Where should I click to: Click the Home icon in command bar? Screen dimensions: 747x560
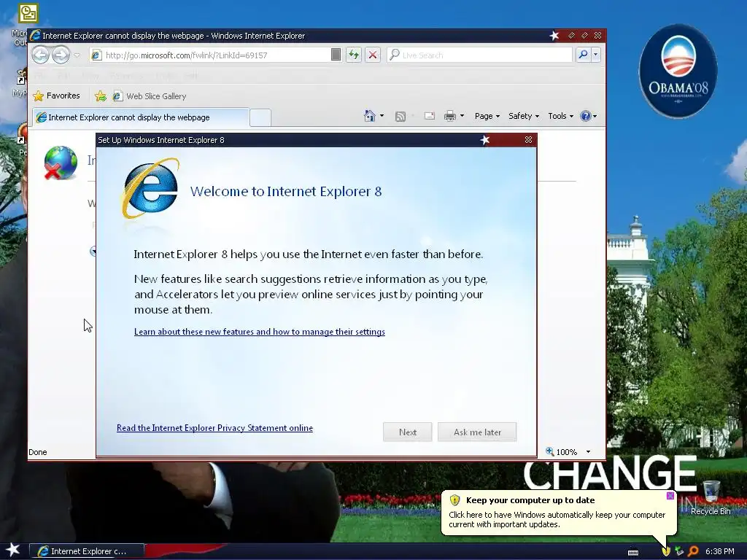click(x=369, y=116)
